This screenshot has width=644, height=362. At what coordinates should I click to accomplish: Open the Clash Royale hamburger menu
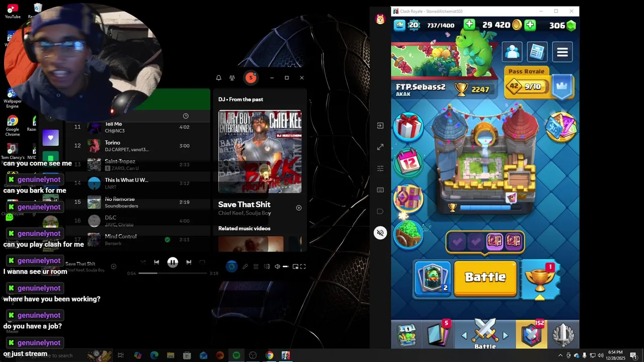562,52
